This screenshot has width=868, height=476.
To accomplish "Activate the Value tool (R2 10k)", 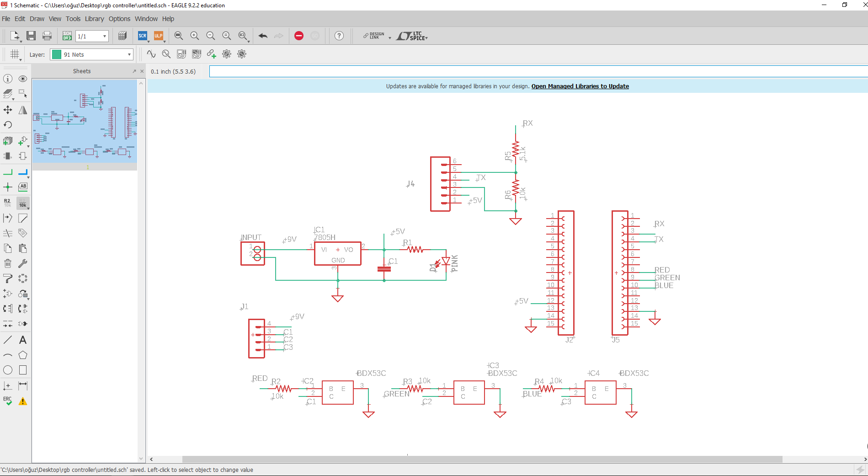I will 23,203.
